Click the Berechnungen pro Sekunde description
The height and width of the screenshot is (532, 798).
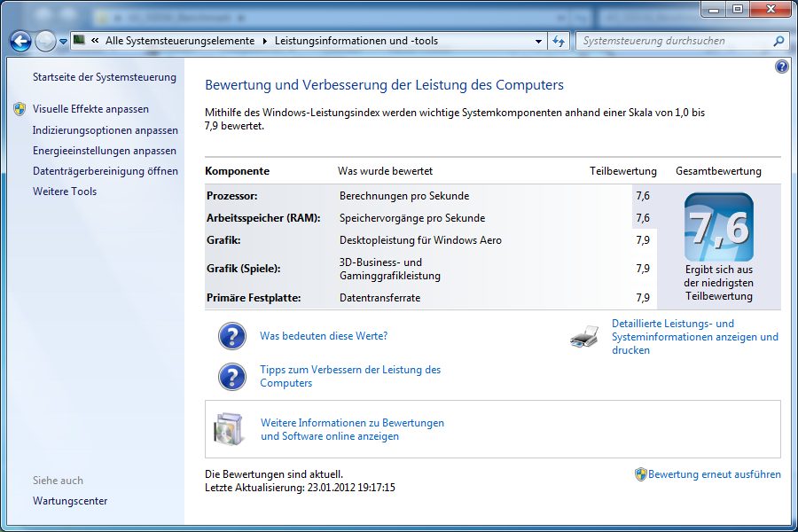404,196
